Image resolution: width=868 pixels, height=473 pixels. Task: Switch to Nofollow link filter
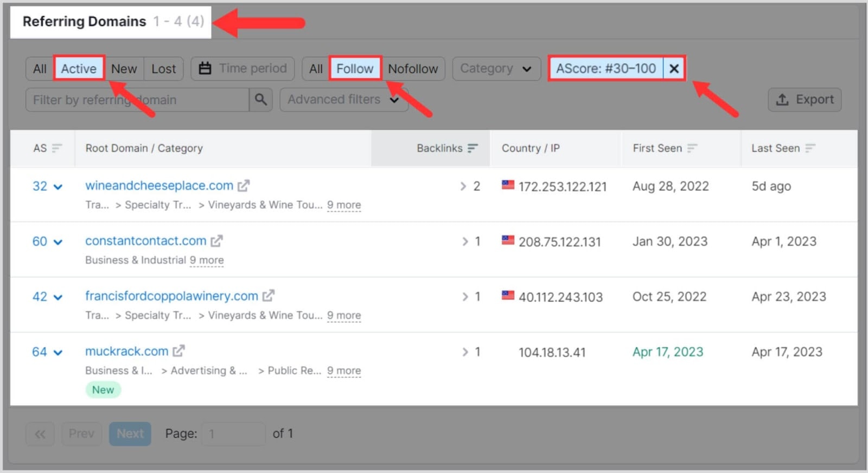pos(413,69)
